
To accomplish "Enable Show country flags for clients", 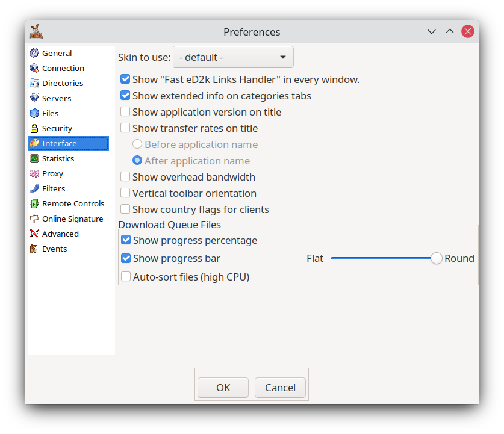I will [x=125, y=209].
